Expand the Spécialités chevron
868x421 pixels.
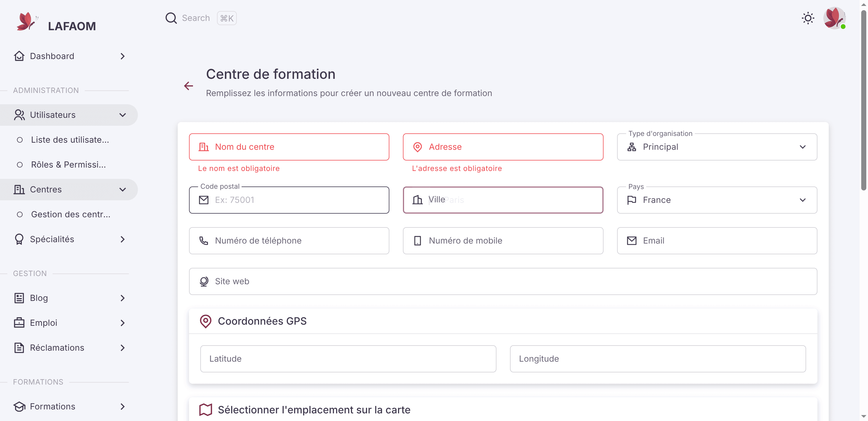123,239
